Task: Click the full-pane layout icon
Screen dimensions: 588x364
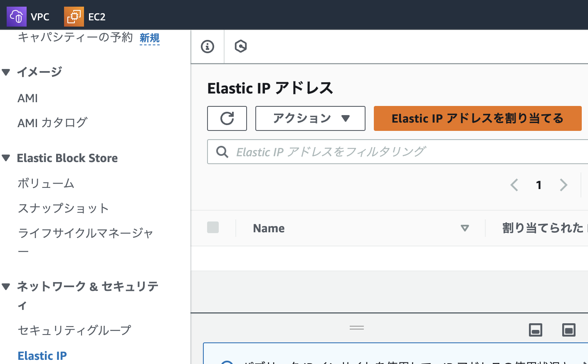Action: [x=568, y=330]
